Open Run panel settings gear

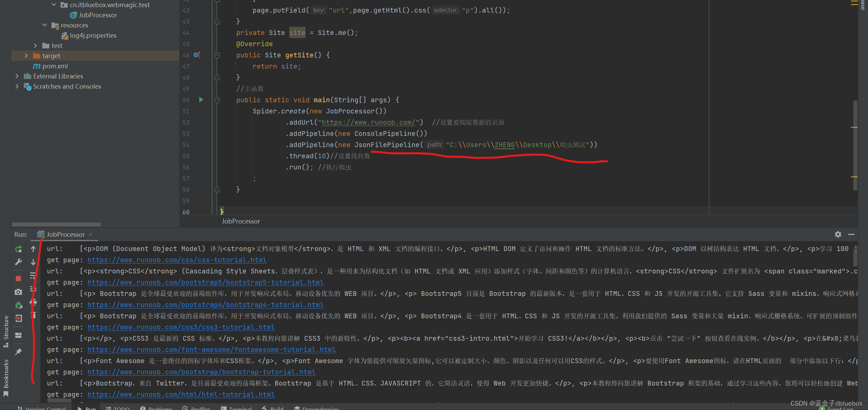(838, 234)
